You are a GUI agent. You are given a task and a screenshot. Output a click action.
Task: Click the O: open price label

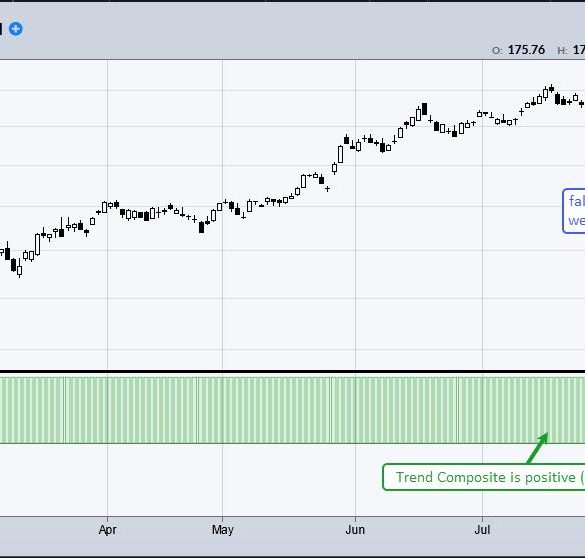[497, 50]
